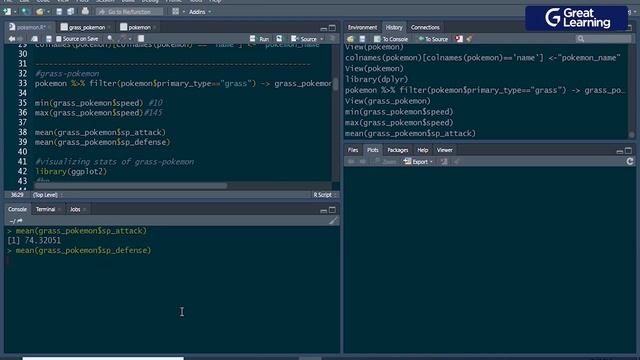Screen dimensions: 640x360
Task: Click the back navigation arrow in editor
Action: 12,39
